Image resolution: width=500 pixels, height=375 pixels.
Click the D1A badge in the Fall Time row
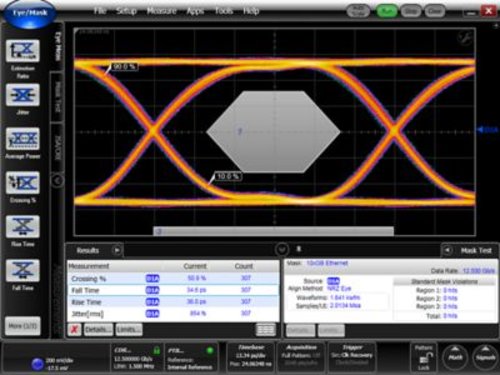point(152,290)
